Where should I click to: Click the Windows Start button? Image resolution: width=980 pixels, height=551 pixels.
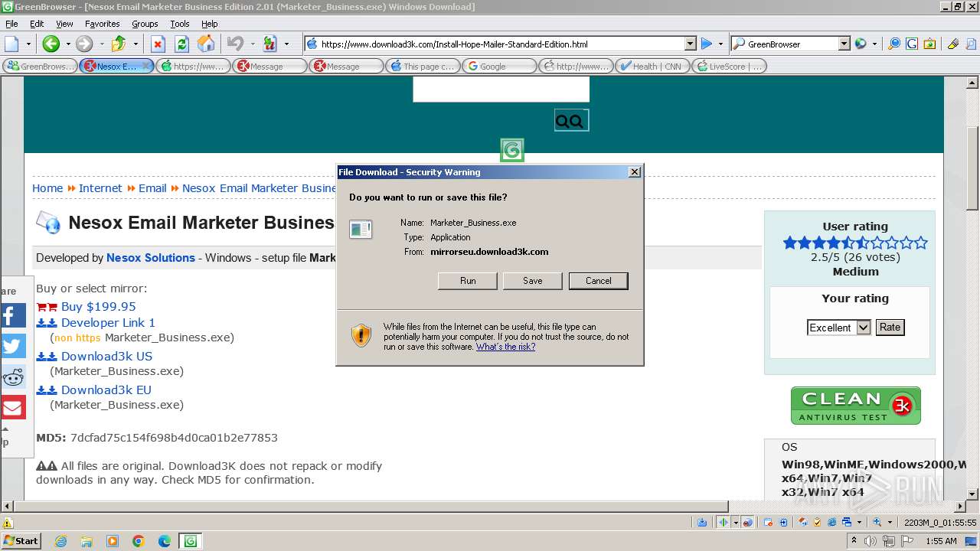21,541
